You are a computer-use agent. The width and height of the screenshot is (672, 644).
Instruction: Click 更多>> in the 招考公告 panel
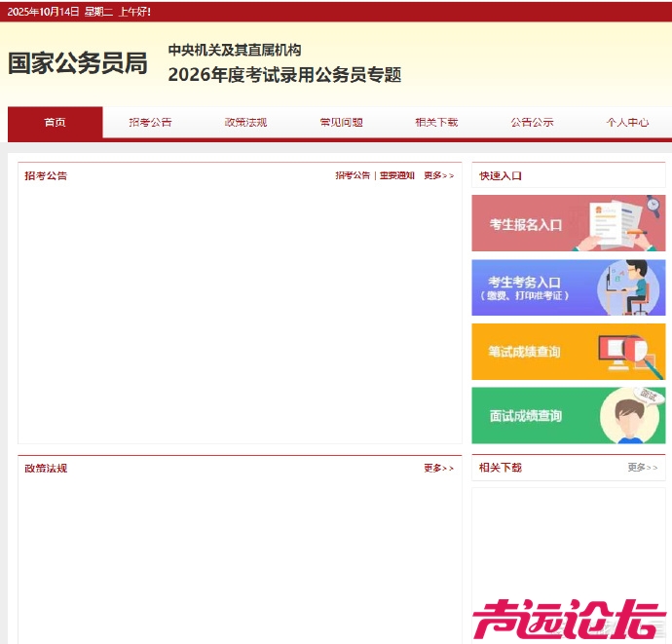tap(439, 175)
